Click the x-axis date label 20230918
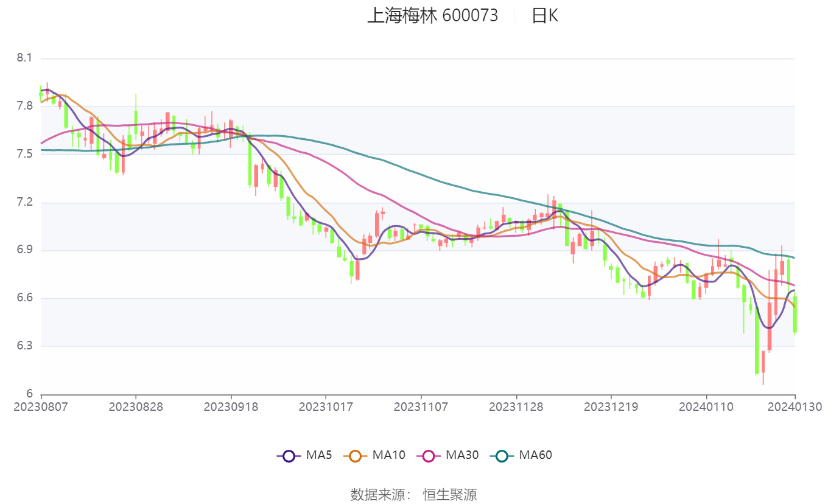Image resolution: width=828 pixels, height=504 pixels. [x=231, y=407]
